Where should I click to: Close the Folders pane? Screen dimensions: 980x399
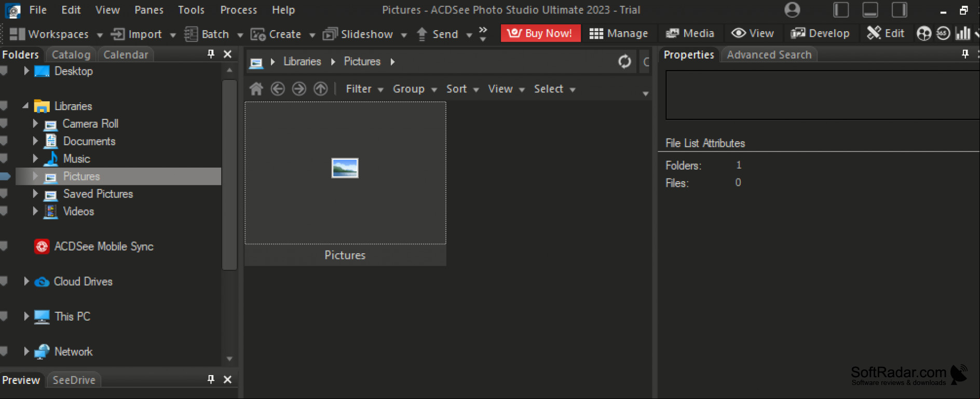coord(227,54)
